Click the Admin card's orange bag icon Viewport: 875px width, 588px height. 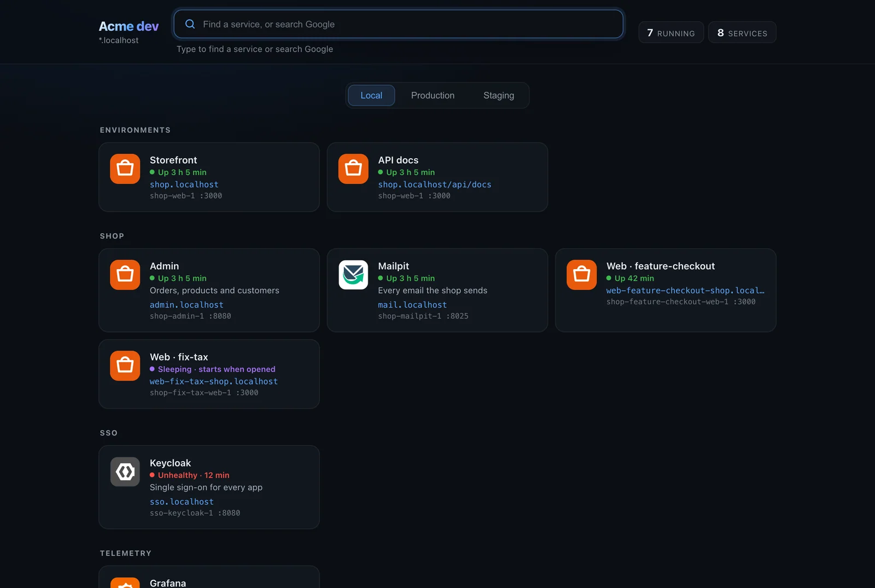coord(125,275)
